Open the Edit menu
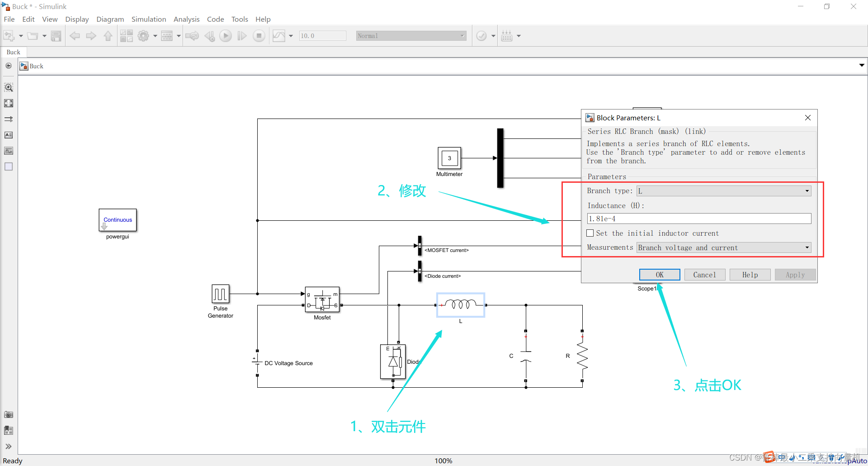Screen dimensions: 868x466 [x=28, y=19]
